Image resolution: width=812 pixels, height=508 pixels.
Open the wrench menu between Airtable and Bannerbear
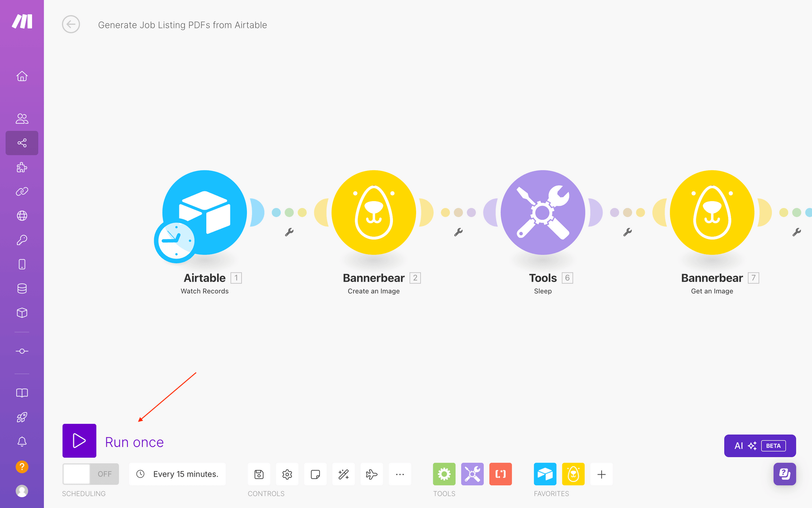[289, 232]
